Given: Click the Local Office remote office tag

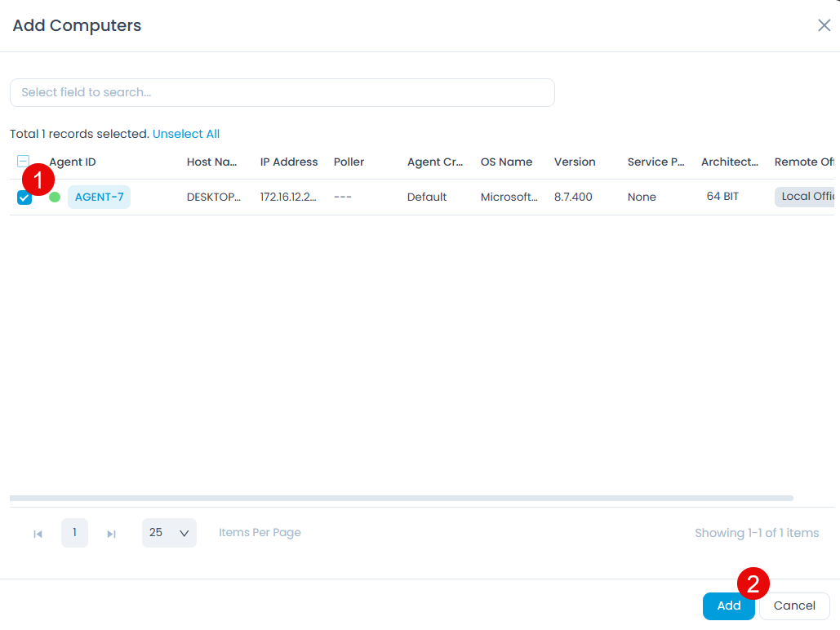Looking at the screenshot, I should tap(807, 197).
